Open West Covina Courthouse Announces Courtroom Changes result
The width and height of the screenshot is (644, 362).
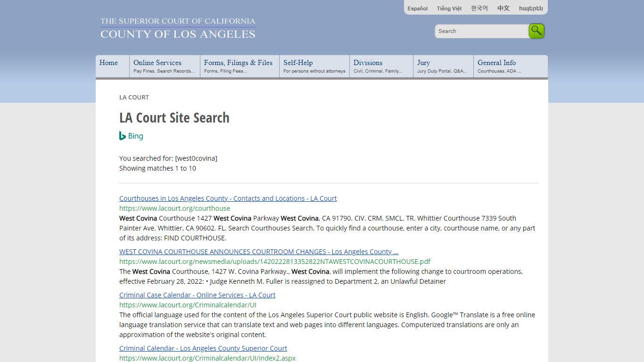(259, 252)
